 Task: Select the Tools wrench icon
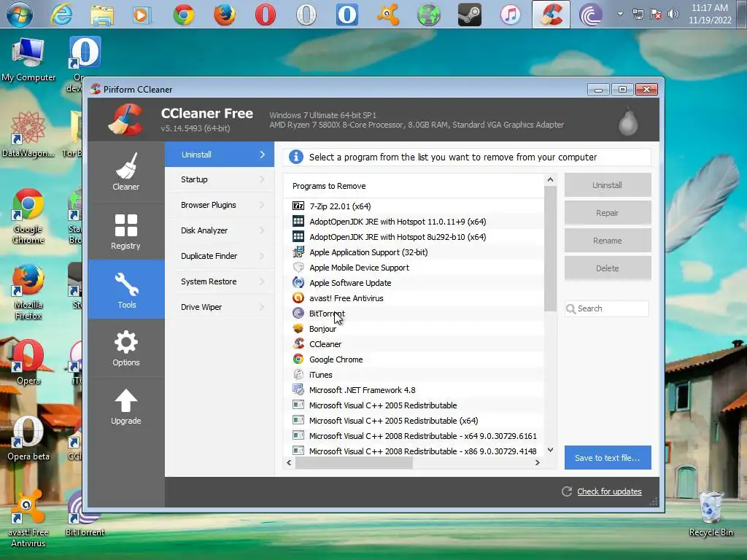pyautogui.click(x=127, y=284)
